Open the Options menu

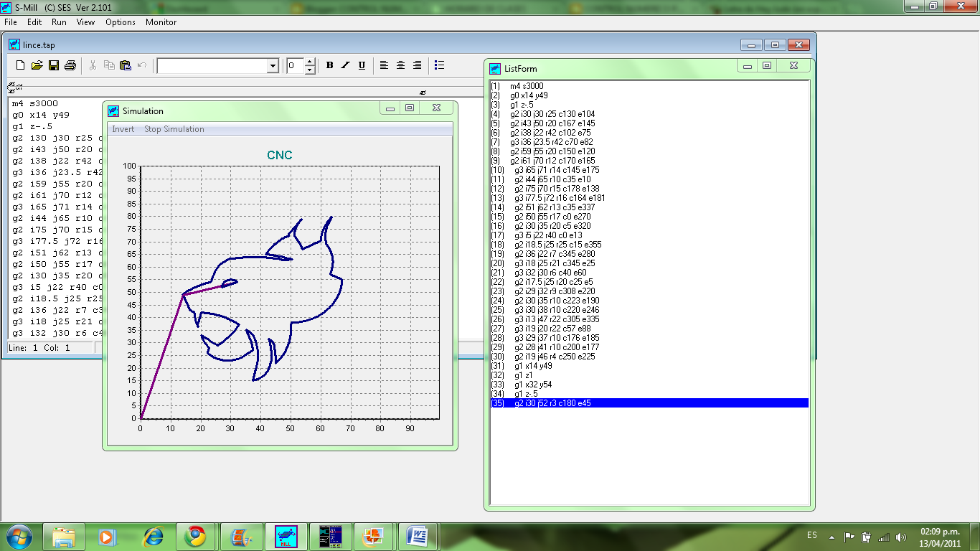pyautogui.click(x=120, y=22)
